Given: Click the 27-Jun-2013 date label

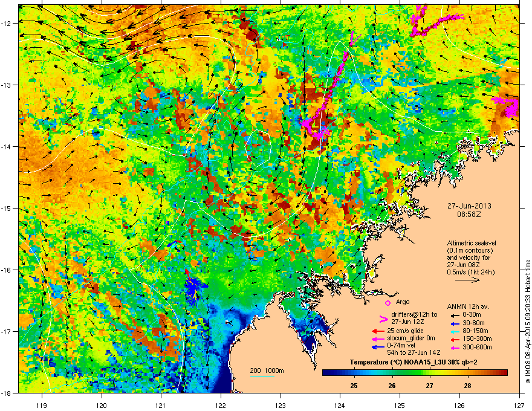Looking at the screenshot, I should pos(469,206).
